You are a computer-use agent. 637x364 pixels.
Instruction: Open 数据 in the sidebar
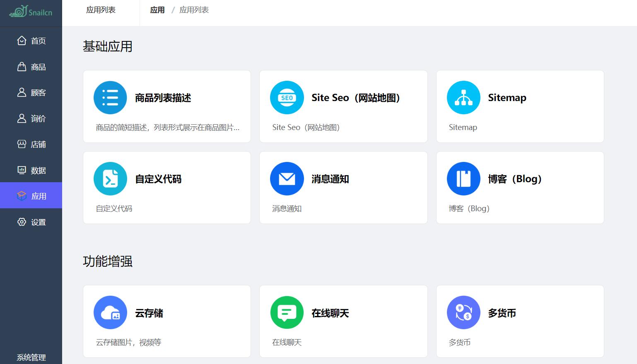(31, 170)
